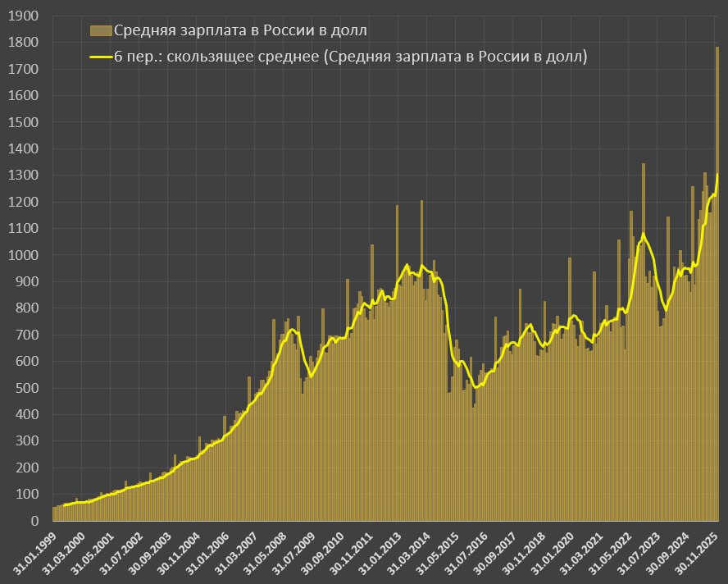Click the 0 label at the axis origin

click(34, 521)
